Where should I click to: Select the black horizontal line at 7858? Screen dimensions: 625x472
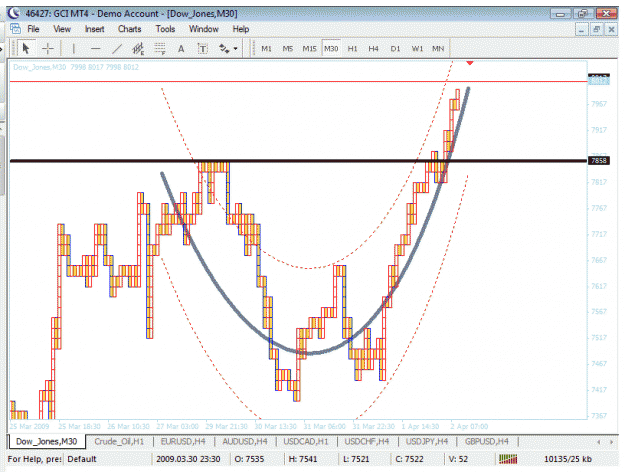coord(298,161)
